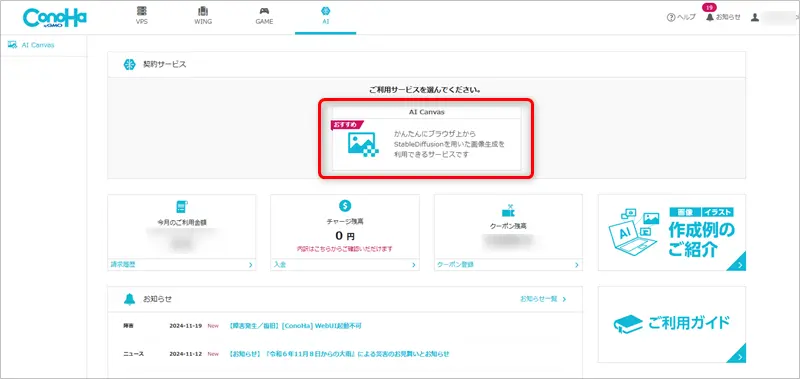Open the 入金 deposit link
800x379 pixels.
click(x=280, y=265)
